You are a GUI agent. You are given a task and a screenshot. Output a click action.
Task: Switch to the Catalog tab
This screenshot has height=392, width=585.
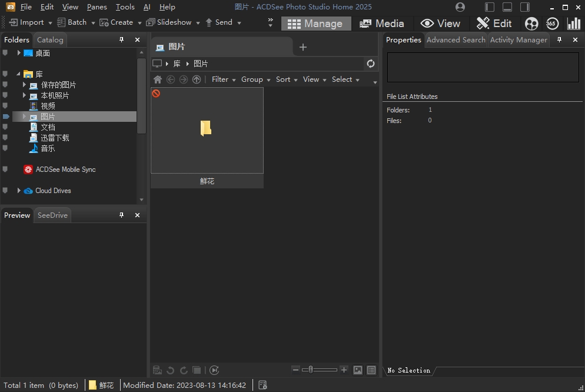[50, 40]
